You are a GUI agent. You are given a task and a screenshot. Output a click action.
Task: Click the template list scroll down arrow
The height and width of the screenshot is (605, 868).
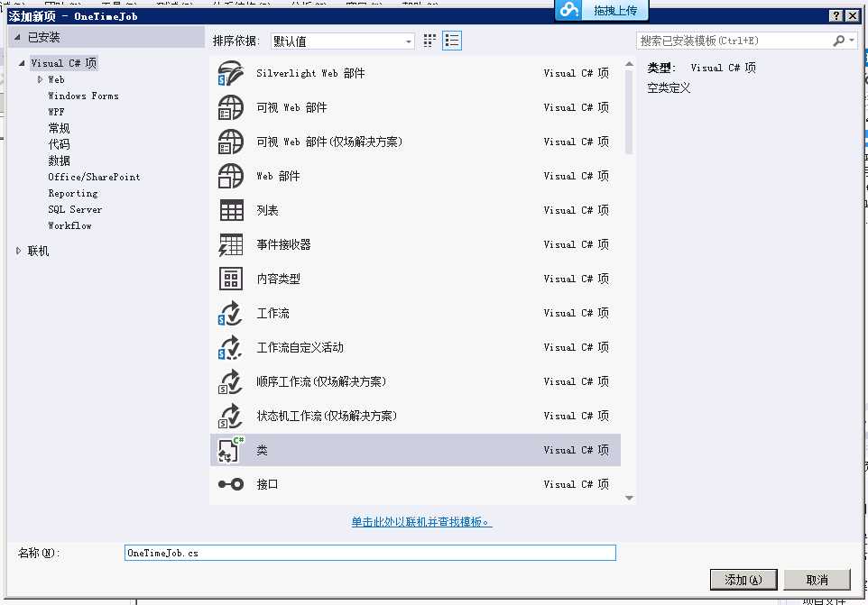[x=629, y=498]
